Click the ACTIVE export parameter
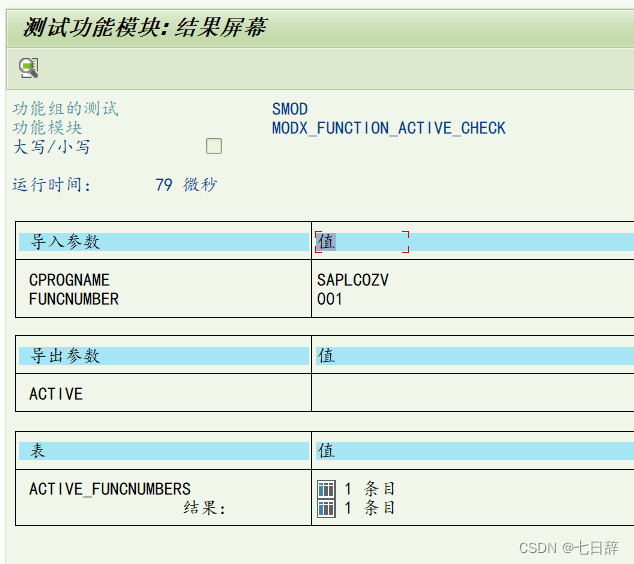Viewport: 634px width, 564px height. click(56, 394)
